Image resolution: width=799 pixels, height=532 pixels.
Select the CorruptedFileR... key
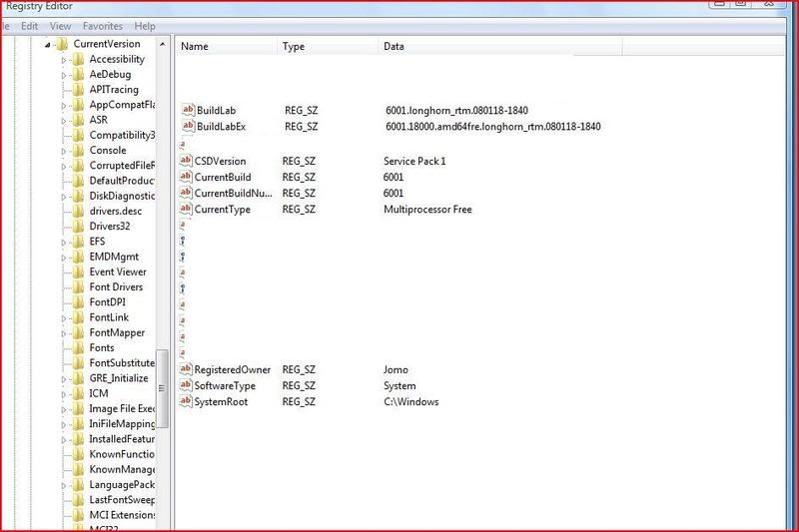(122, 166)
